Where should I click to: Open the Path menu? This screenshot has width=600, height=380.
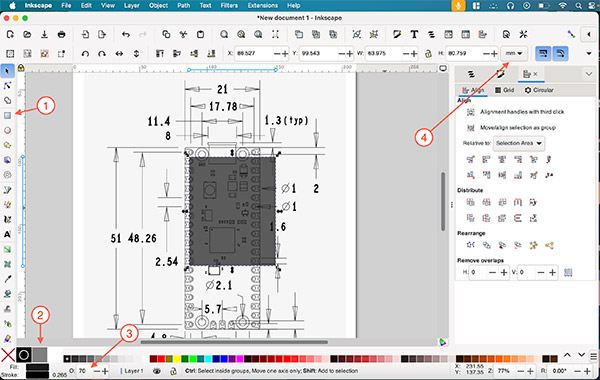click(x=184, y=5)
